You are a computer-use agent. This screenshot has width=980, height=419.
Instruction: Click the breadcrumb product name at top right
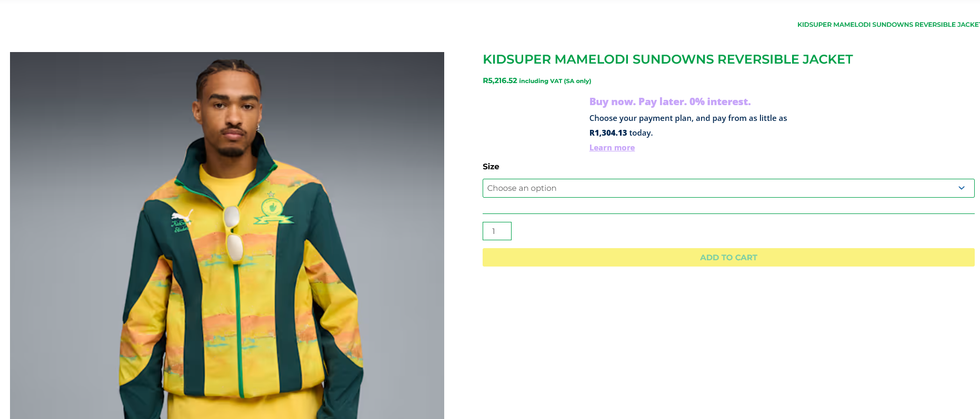888,25
